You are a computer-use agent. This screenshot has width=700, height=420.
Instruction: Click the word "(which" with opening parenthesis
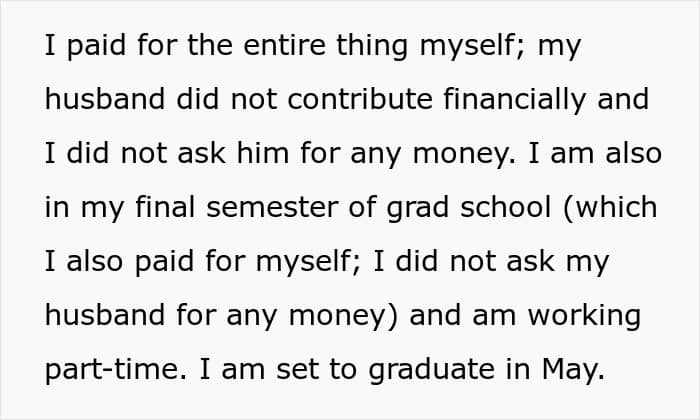(x=610, y=208)
